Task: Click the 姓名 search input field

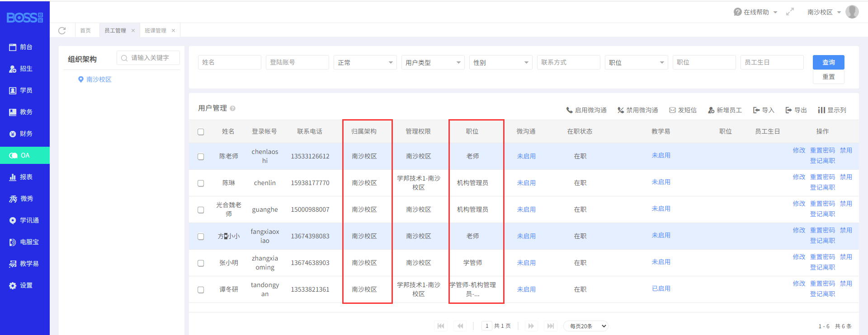Action: 230,62
